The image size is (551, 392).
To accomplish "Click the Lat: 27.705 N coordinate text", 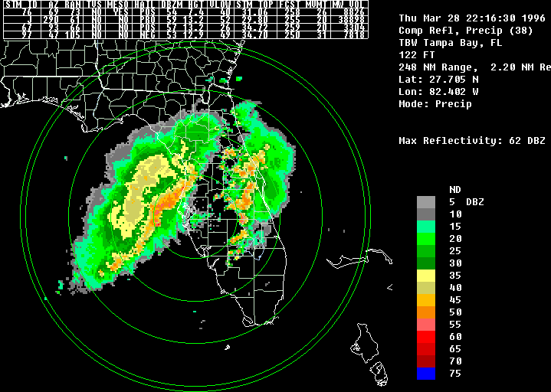I will (x=438, y=80).
